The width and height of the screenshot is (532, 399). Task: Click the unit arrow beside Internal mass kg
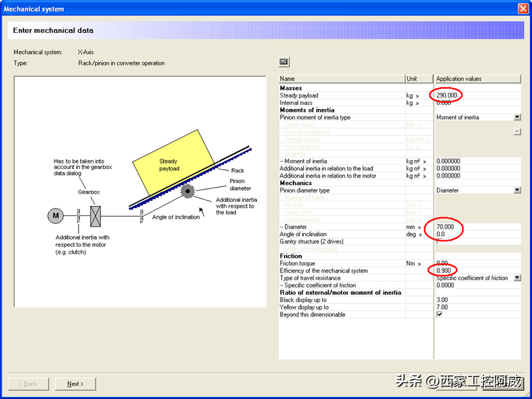[418, 103]
